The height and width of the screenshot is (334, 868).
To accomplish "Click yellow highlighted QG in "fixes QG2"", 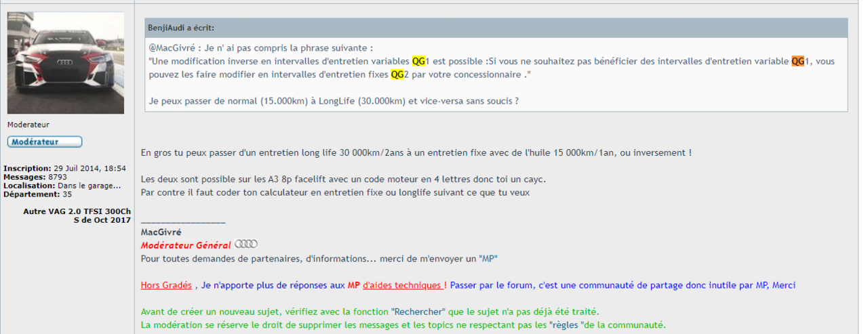I will coord(397,74).
